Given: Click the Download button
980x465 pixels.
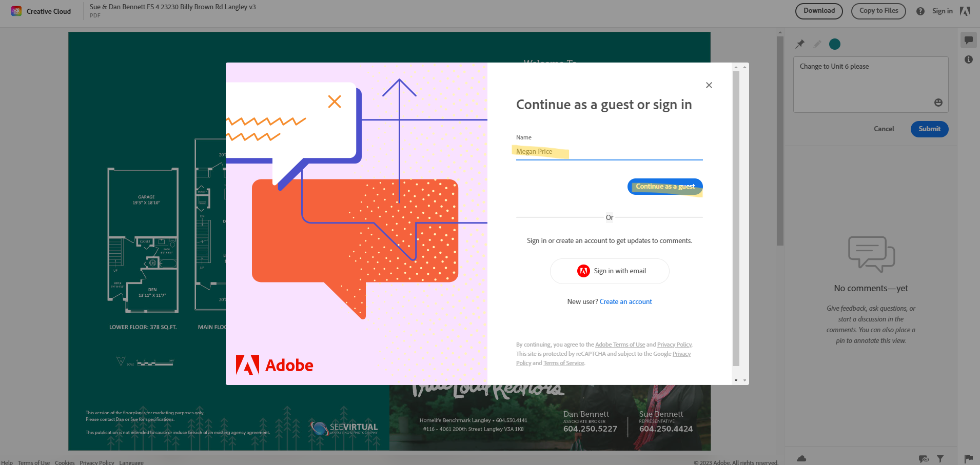Looking at the screenshot, I should click(x=819, y=11).
